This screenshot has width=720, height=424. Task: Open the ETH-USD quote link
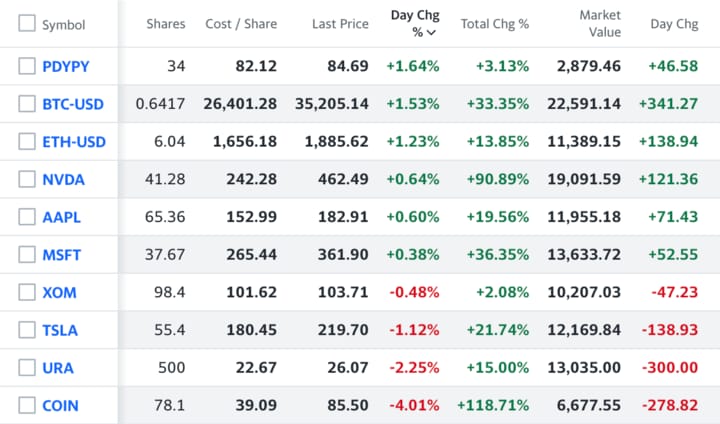[x=73, y=142]
